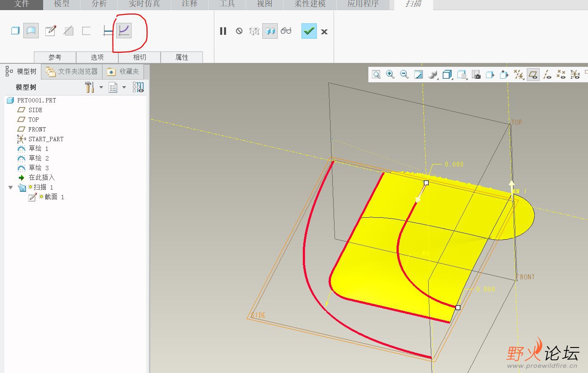Screen dimensions: 588x373
Task: Choose the variable section sweep icon
Action: tap(124, 31)
